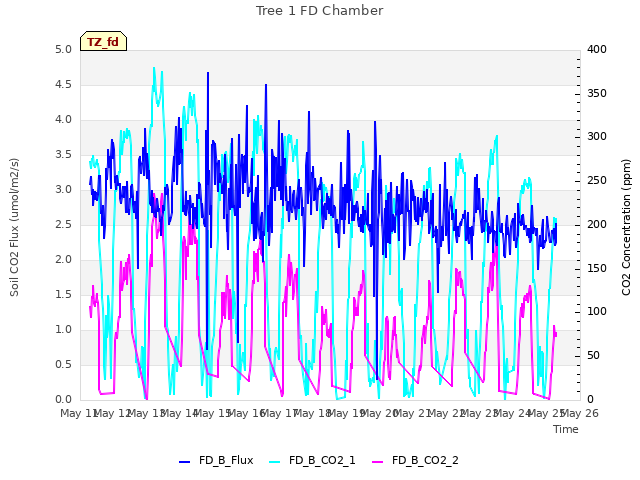
Task: Click the 2.5 left axis tick label
Action: click(x=63, y=224)
